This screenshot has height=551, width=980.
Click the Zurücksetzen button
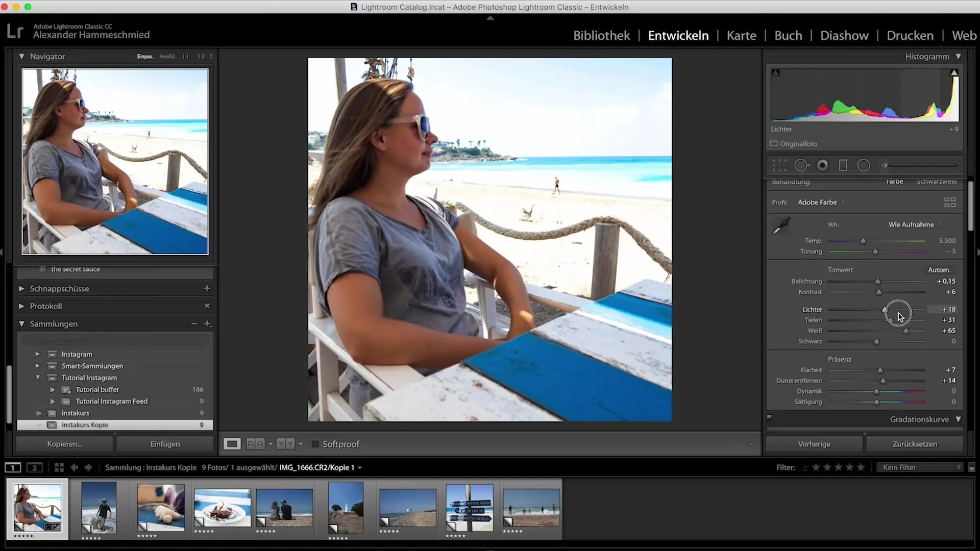(x=915, y=444)
